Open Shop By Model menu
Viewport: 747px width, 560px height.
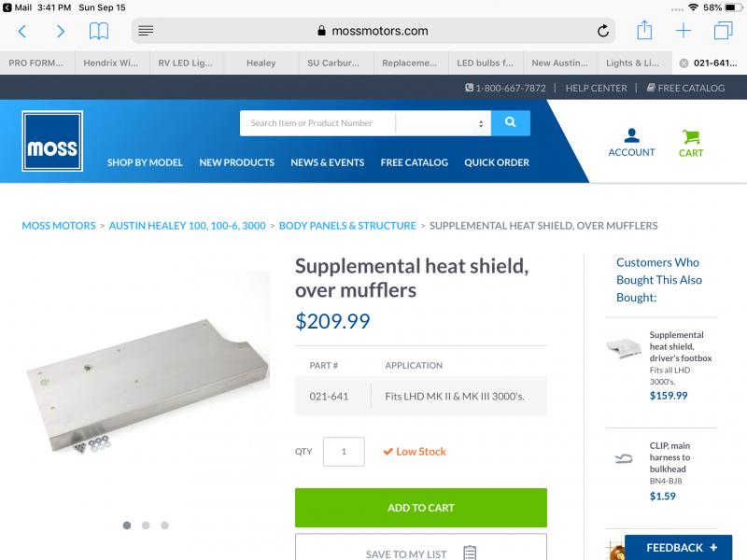click(145, 162)
